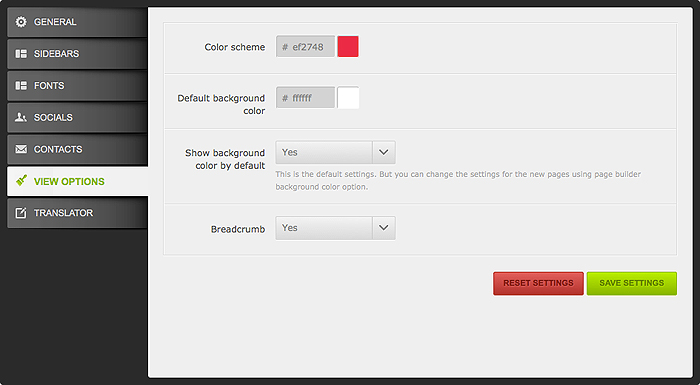Open the GENERAL settings tab
This screenshot has height=385, width=700.
[x=77, y=22]
